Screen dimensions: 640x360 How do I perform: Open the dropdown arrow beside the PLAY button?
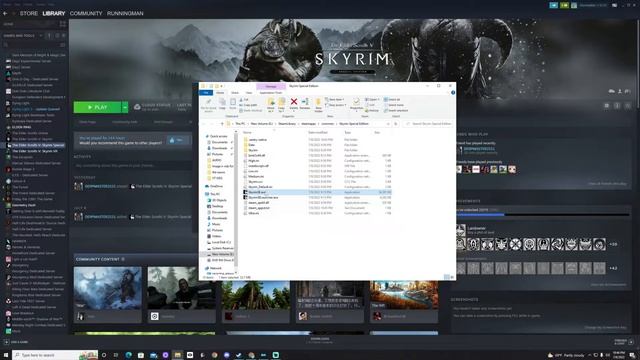click(x=125, y=107)
